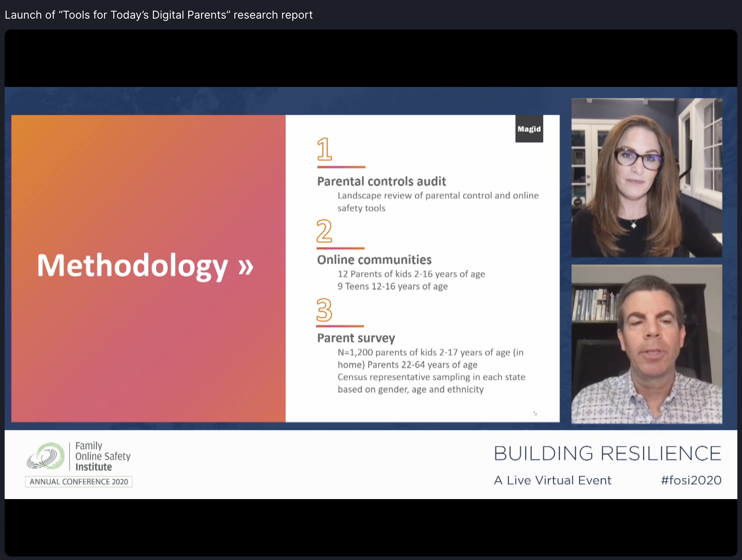Click the Family Online Safety Institute logo
Screen dimensions: 742x560
[79, 457]
